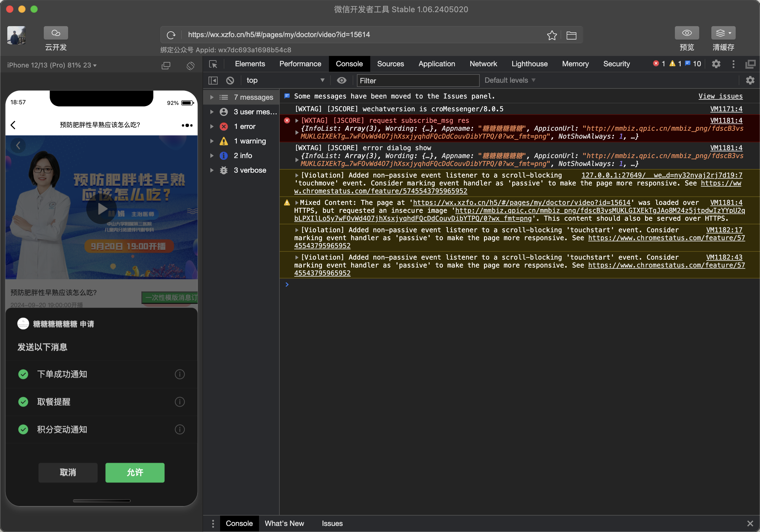Screen dimensions: 760x532
Task: Open the DevTools settings gear
Action: pos(716,64)
